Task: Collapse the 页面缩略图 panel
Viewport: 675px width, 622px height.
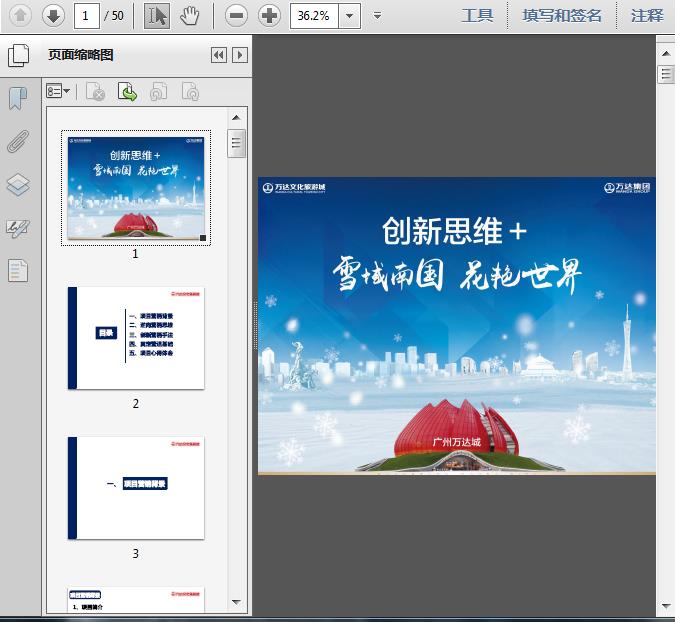Action: coord(219,55)
